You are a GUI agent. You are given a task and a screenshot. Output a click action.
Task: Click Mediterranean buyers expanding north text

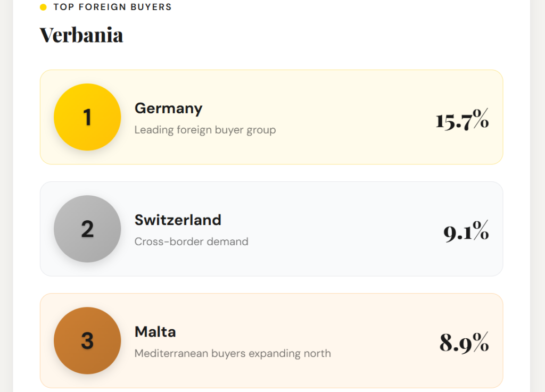233,353
